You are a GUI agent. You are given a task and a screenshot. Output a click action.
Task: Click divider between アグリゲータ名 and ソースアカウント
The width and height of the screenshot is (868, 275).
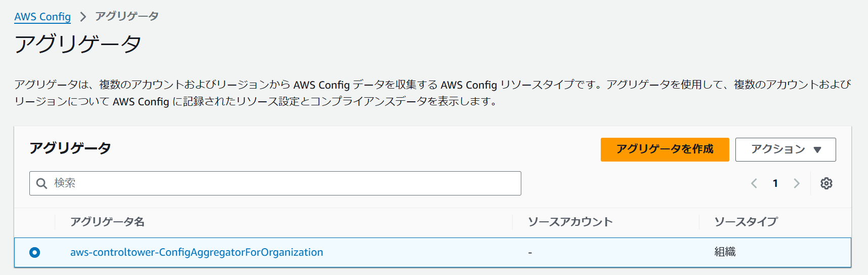[512, 222]
